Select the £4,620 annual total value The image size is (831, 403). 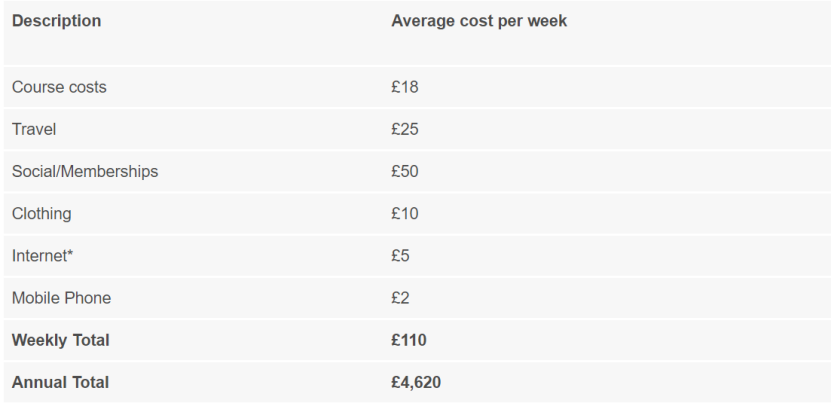click(417, 382)
